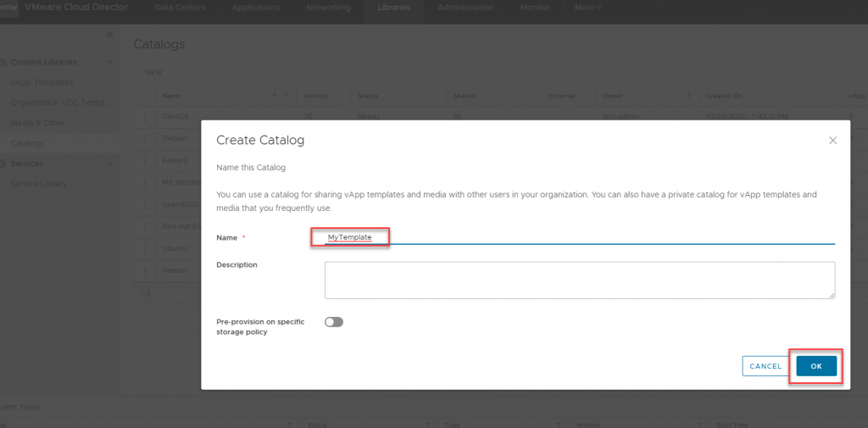Viewport: 868px width, 428px height.
Task: Collapse the Content Libraries section
Action: pyautogui.click(x=109, y=62)
